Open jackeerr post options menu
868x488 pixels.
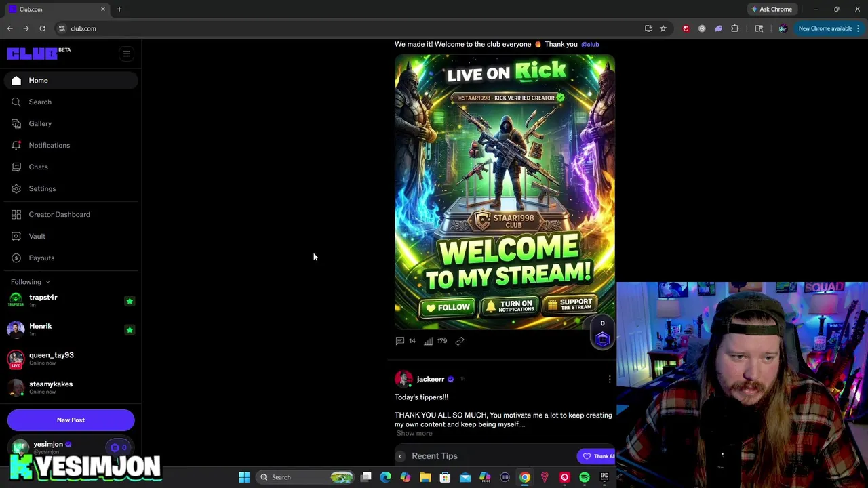click(x=609, y=380)
